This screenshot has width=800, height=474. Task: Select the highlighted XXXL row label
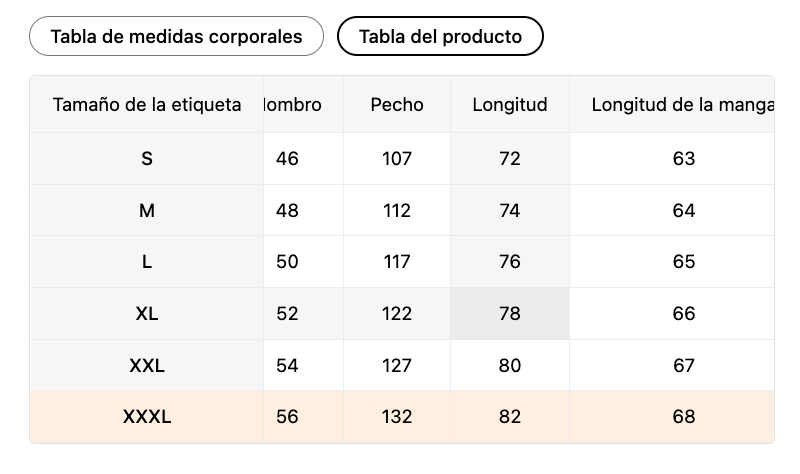147,417
